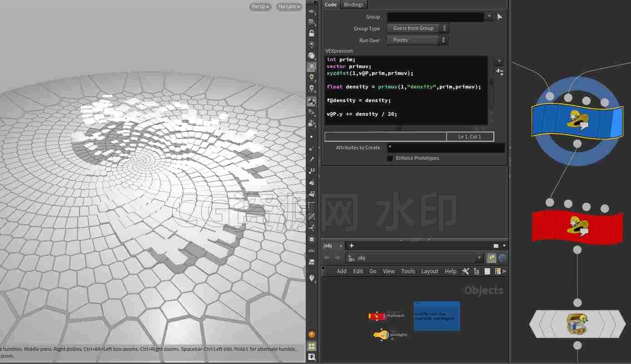The height and width of the screenshot is (364, 631).
Task: Click the green four-square layout icon
Action: coord(312,346)
